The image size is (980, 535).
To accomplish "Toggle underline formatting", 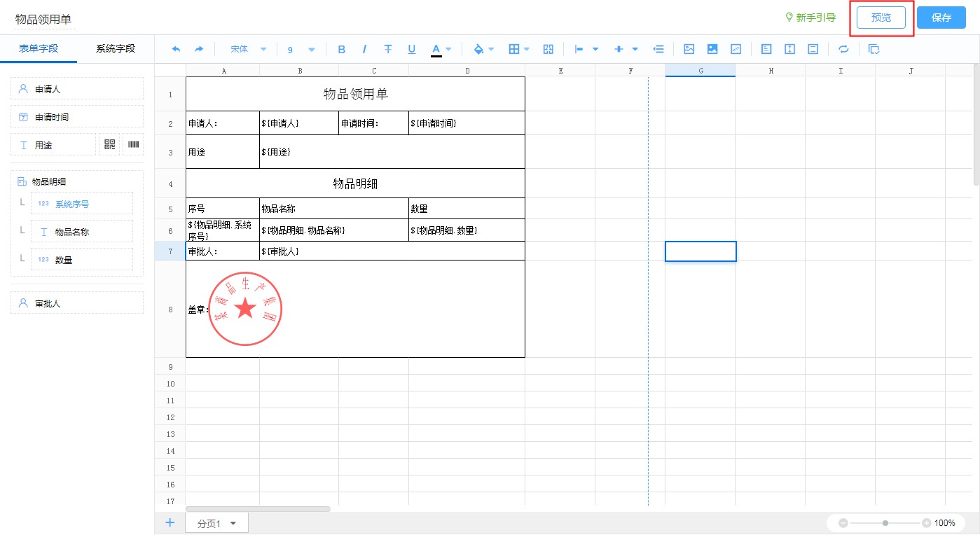I will coord(412,49).
